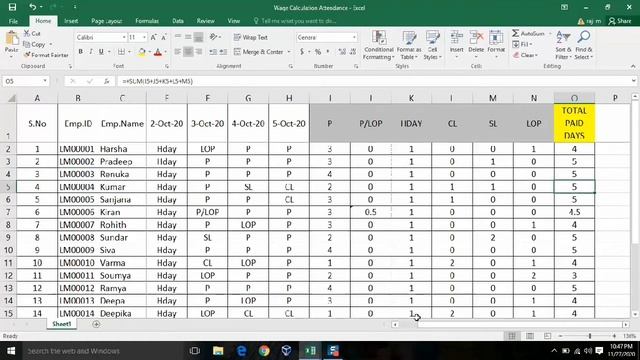
Task: Click the Borders icon
Action: (121, 52)
